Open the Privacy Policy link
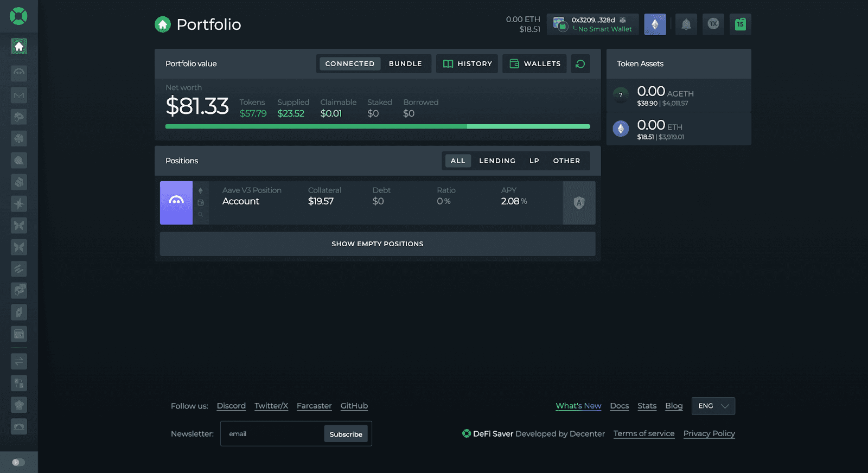868x473 pixels. coord(709,433)
